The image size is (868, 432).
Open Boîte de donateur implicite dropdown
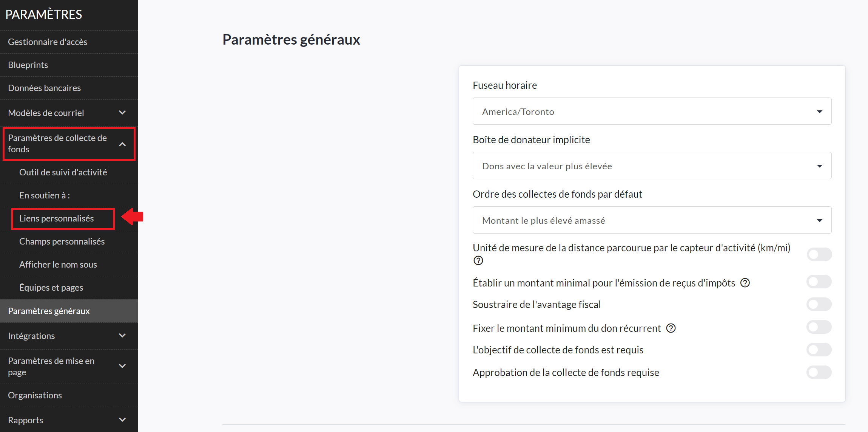pyautogui.click(x=652, y=166)
